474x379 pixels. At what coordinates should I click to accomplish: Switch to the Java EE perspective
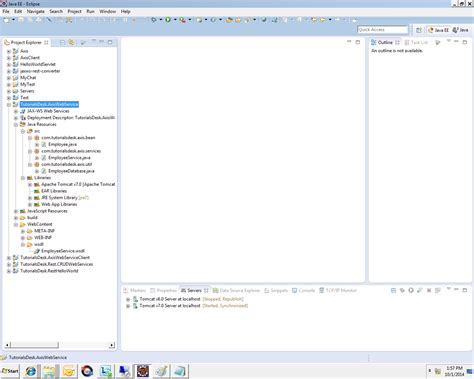pos(439,30)
